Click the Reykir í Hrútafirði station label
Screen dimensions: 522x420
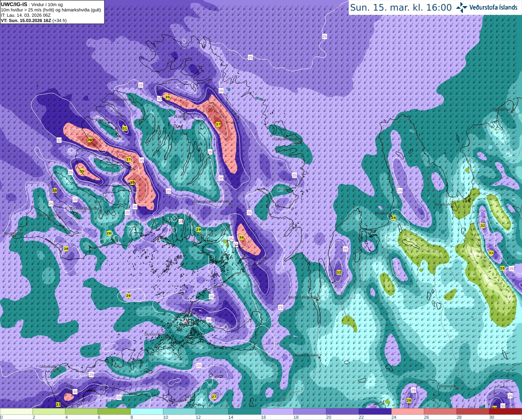pyautogui.click(x=303, y=298)
